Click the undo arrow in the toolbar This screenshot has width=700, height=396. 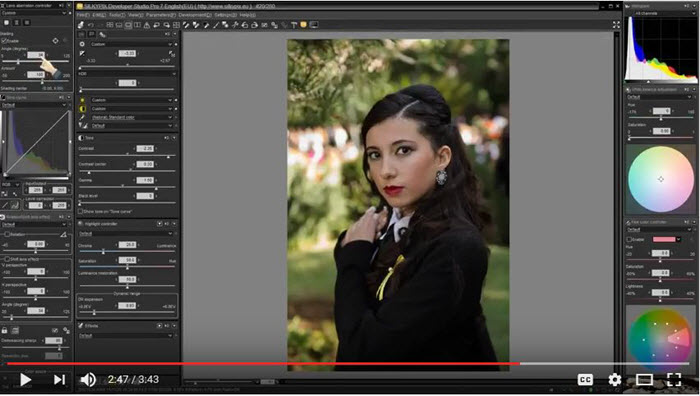(91, 25)
